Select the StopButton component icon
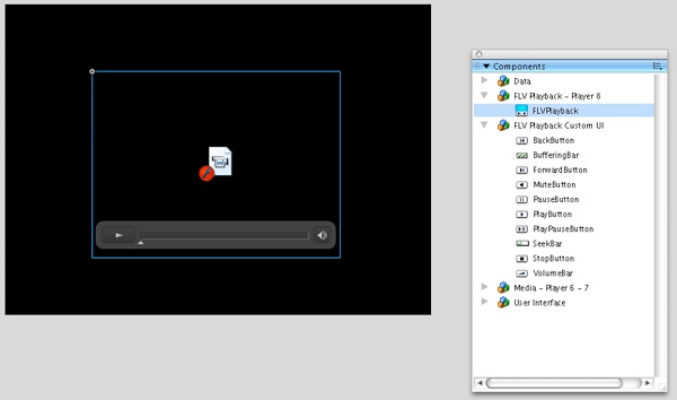Image resolution: width=677 pixels, height=400 pixels. [x=522, y=258]
